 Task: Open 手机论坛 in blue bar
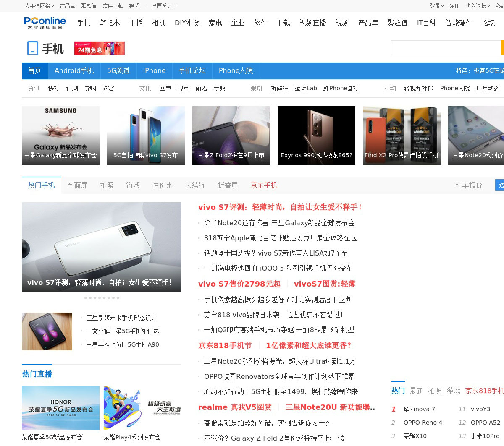(x=192, y=71)
